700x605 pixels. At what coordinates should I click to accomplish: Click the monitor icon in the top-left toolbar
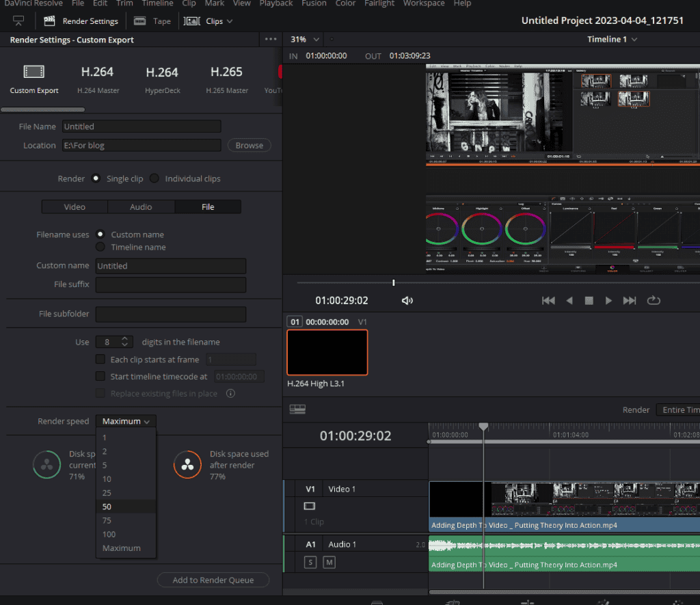coord(18,21)
